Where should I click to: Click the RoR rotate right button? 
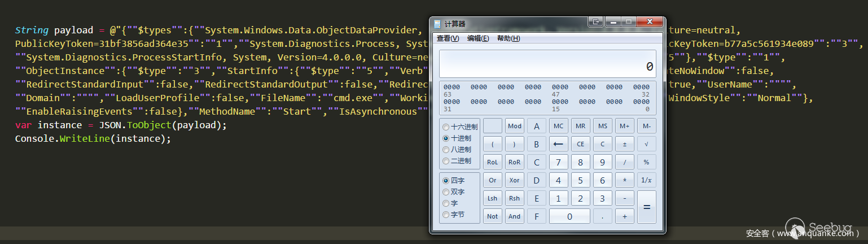click(514, 162)
